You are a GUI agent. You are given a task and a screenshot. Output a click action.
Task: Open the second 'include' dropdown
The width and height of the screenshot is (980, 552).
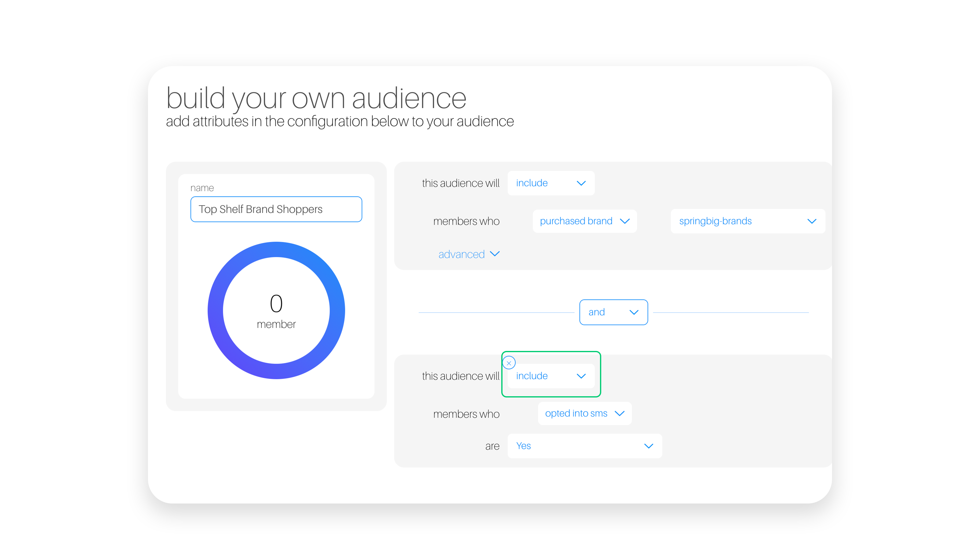(x=551, y=376)
